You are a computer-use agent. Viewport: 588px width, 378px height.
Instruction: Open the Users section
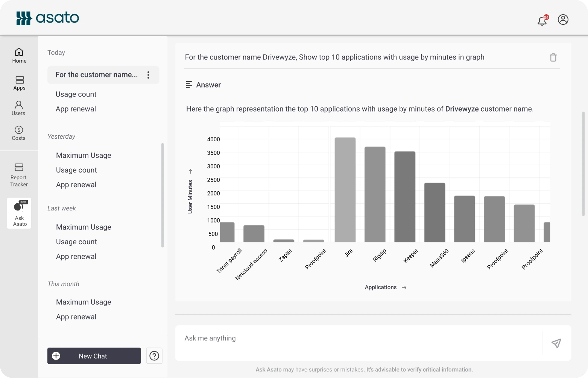18,108
